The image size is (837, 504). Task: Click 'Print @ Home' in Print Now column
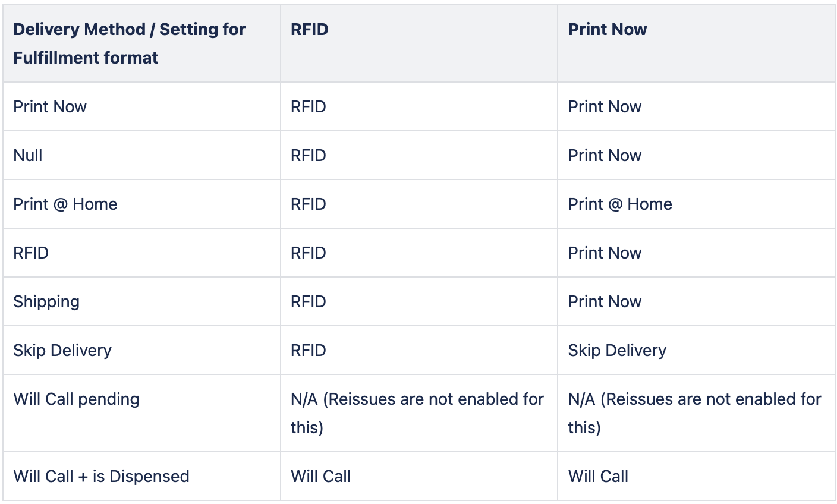click(620, 204)
